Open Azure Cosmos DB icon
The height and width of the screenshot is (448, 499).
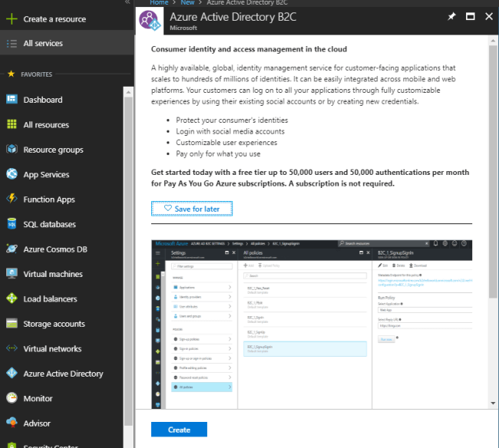(x=12, y=249)
